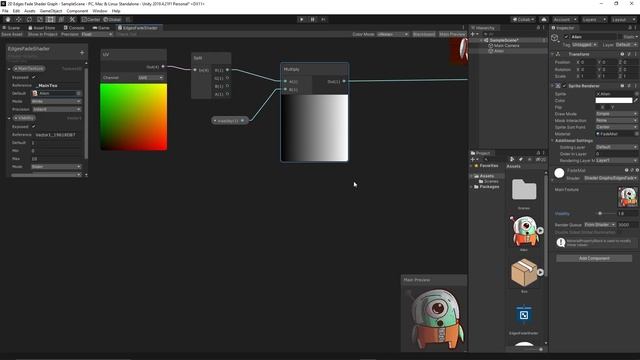Select the Hand tool in the toolbar
The height and width of the screenshot is (360, 640).
8,19
